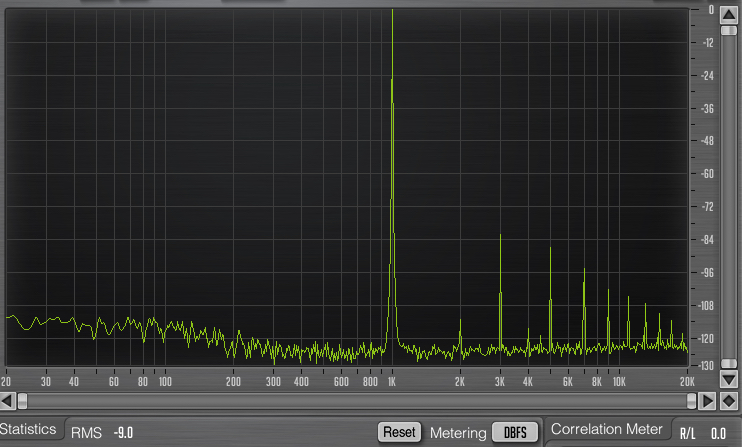
Task: Click the -60 dB scale label
Action: coord(707,174)
